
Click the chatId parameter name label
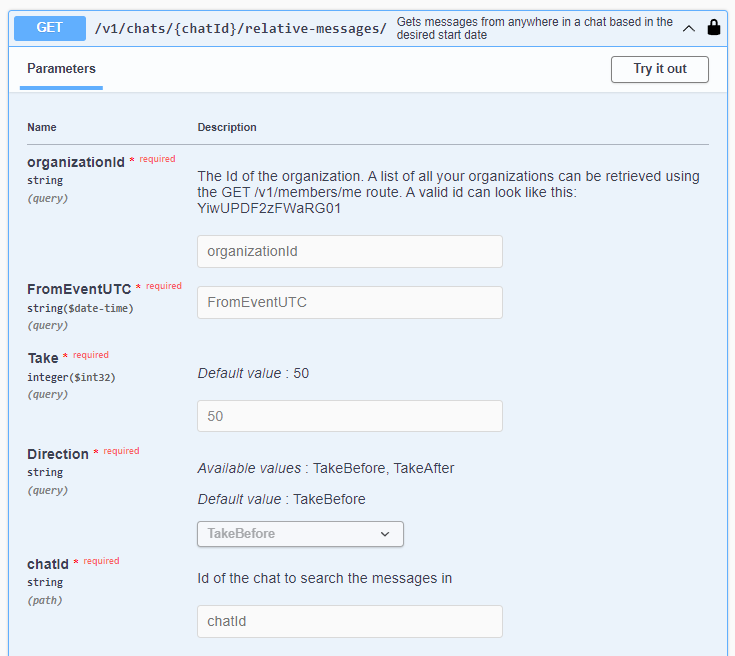tap(47, 565)
